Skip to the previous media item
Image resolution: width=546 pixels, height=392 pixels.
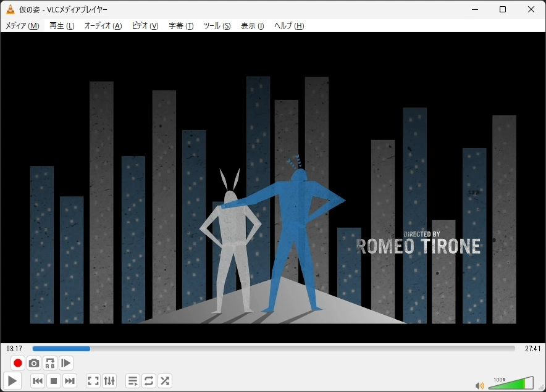click(x=38, y=381)
